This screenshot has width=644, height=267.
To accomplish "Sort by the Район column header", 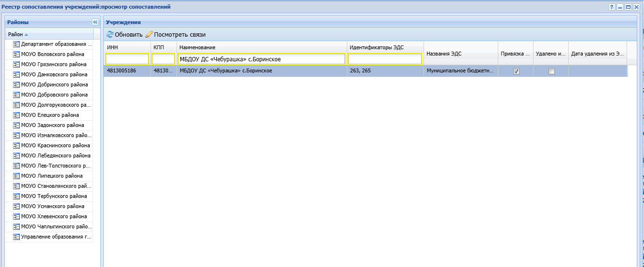I will (x=49, y=34).
